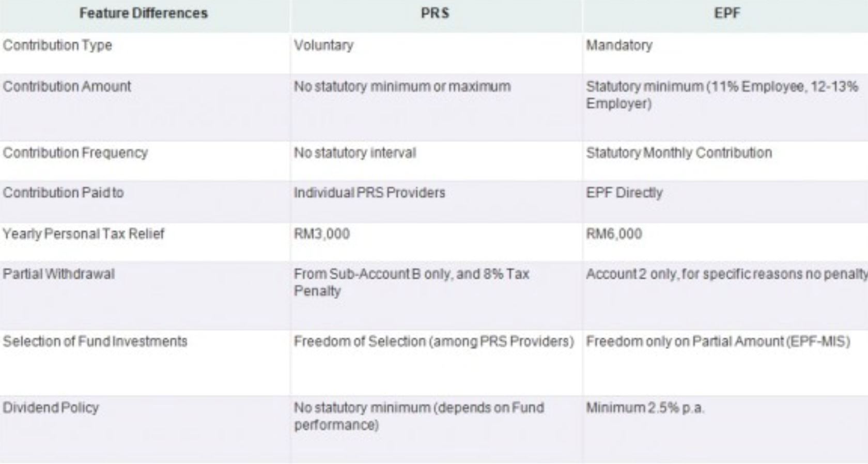Click the "EPF Directly" cell

(x=624, y=193)
